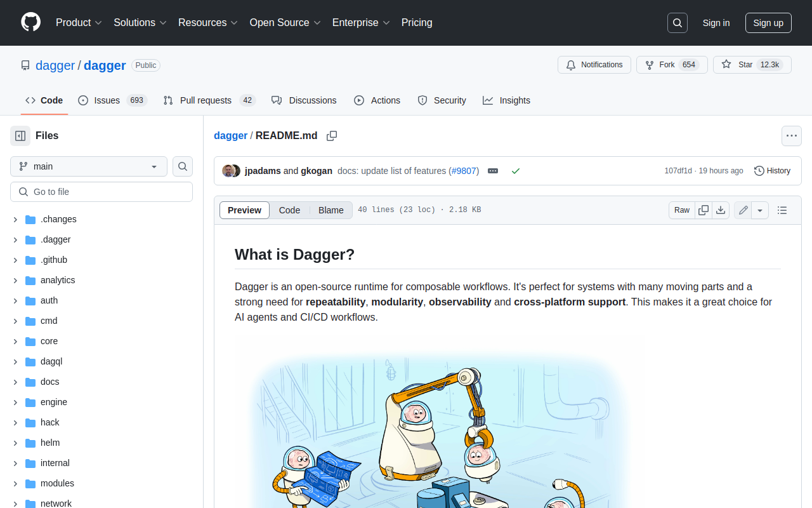Click Sign in link
812x508 pixels.
click(716, 23)
